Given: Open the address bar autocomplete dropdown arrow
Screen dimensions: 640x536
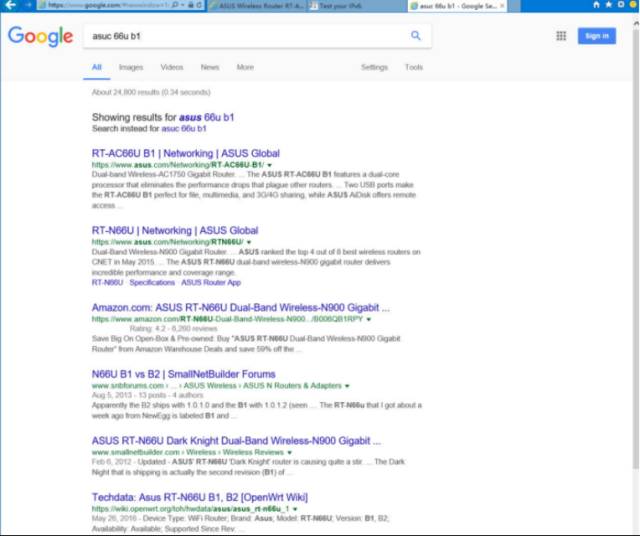Looking at the screenshot, I should [182, 5].
